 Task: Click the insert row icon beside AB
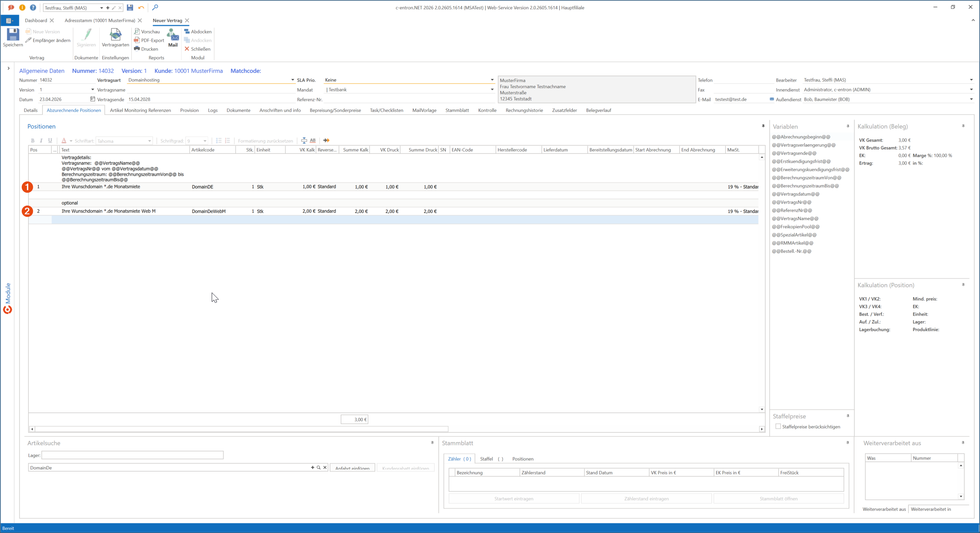[304, 141]
